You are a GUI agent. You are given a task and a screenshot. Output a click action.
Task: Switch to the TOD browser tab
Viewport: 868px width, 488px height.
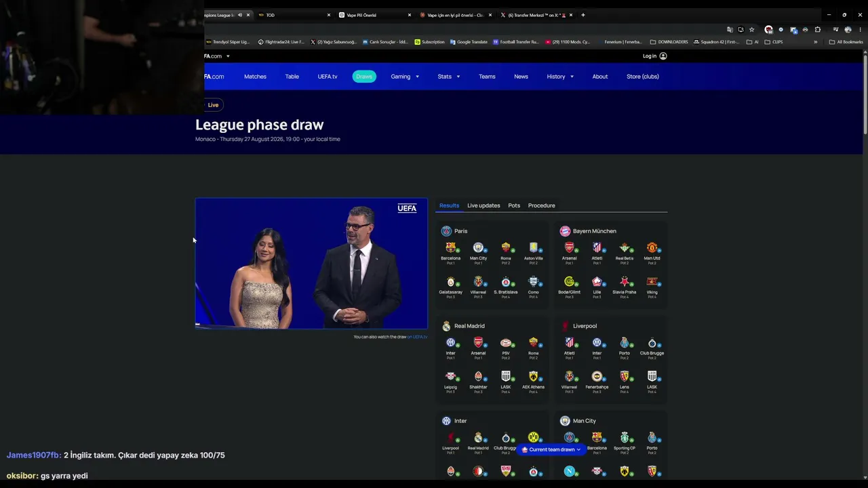[x=294, y=15]
